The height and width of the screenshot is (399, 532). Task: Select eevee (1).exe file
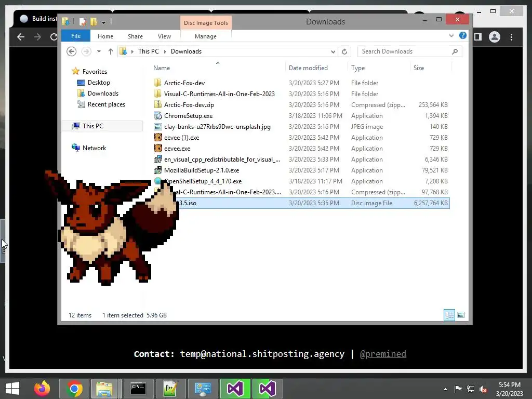301,137
